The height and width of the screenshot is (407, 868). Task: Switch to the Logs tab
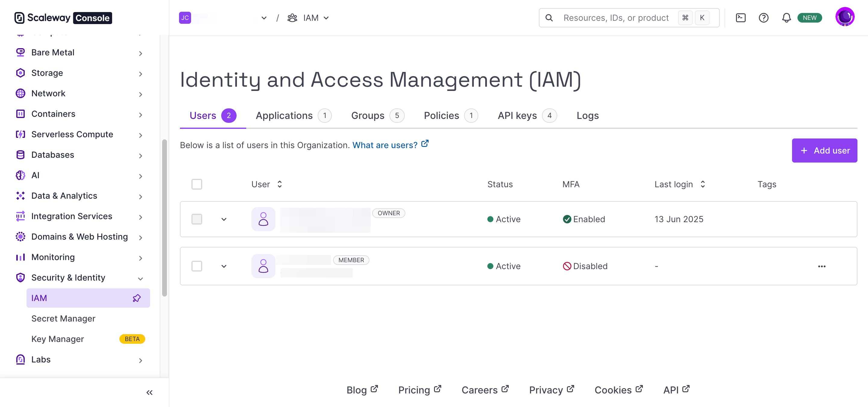click(x=587, y=116)
